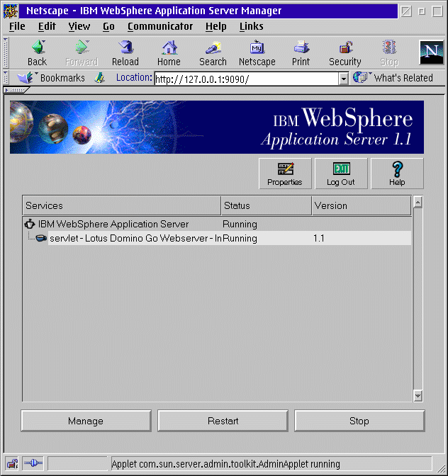Click the services list scroll up arrow
The height and width of the screenshot is (476, 448).
point(418,202)
